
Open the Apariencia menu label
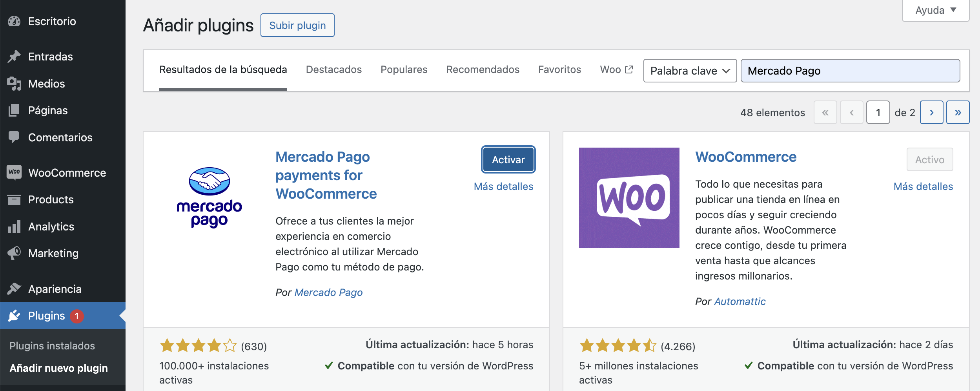[x=55, y=289]
